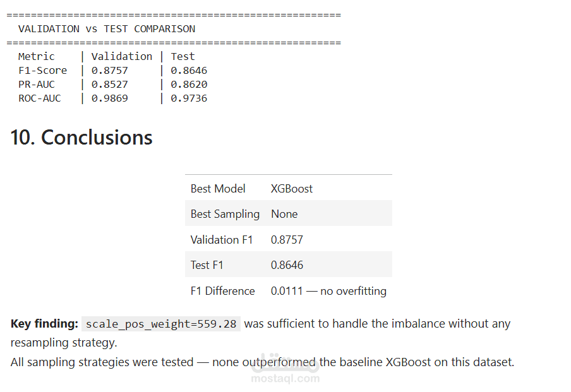This screenshot has width=571, height=392.
Task: Click the Test F1 value 0.8646 in table
Action: point(287,265)
